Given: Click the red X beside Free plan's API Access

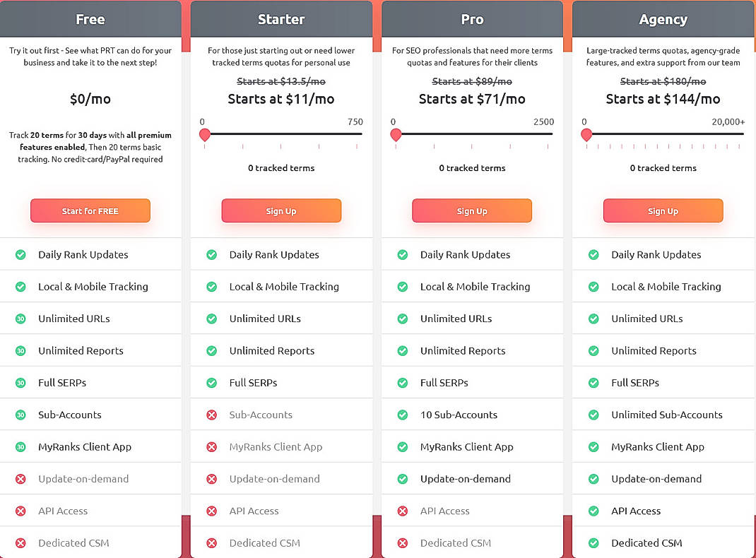Looking at the screenshot, I should pyautogui.click(x=20, y=511).
